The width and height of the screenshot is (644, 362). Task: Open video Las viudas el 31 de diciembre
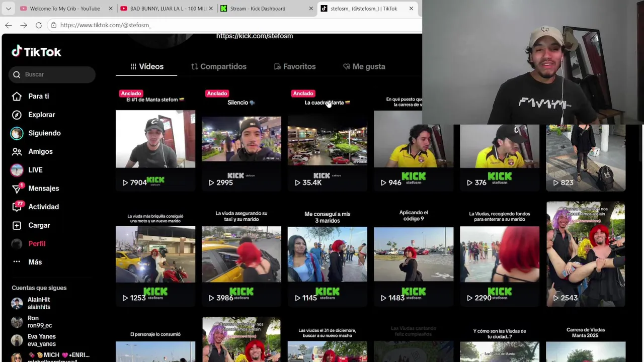point(328,340)
